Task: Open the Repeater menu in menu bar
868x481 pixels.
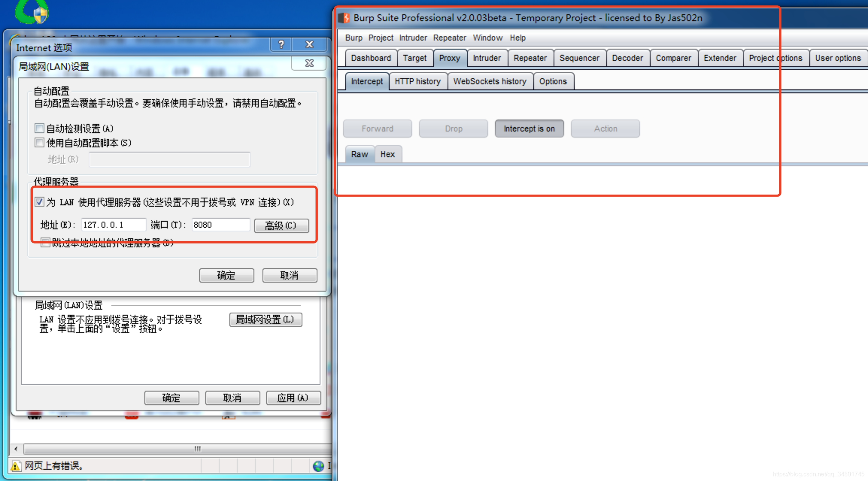Action: [449, 38]
